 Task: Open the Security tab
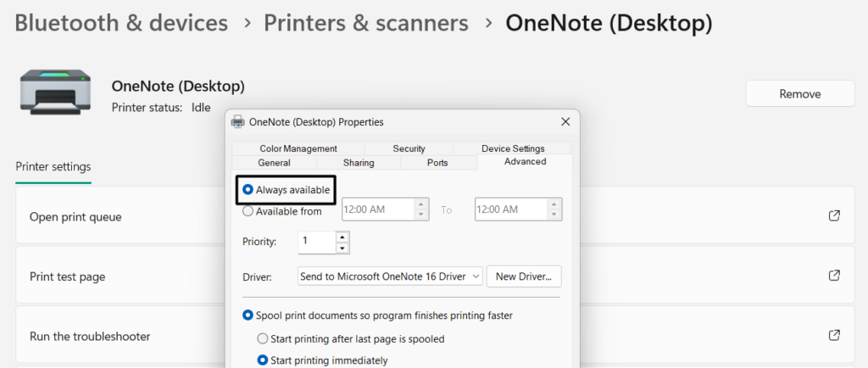pos(409,148)
